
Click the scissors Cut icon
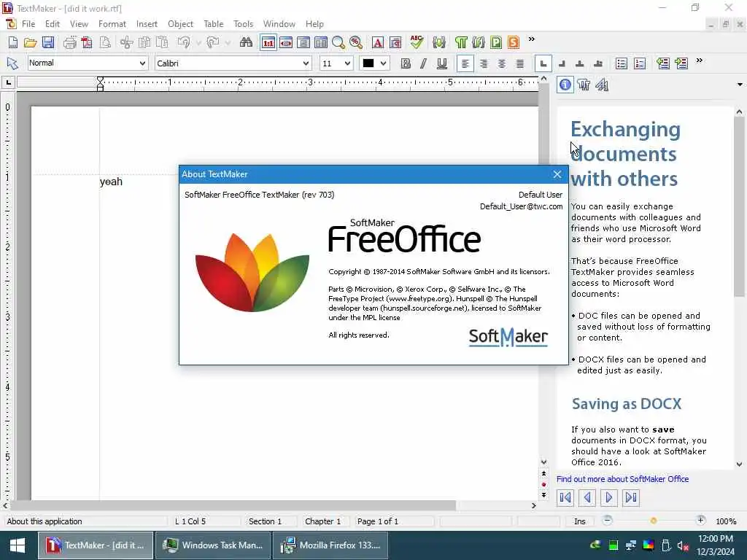click(126, 42)
